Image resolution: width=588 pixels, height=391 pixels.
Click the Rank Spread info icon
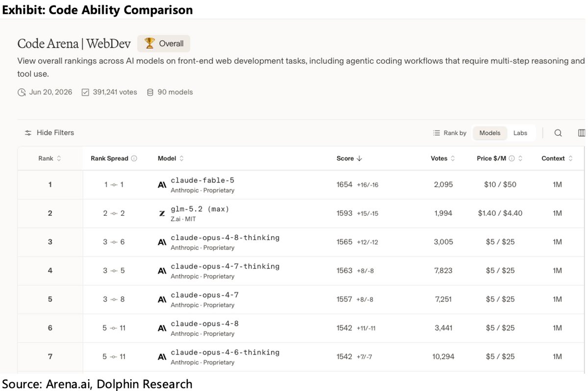[x=134, y=158]
